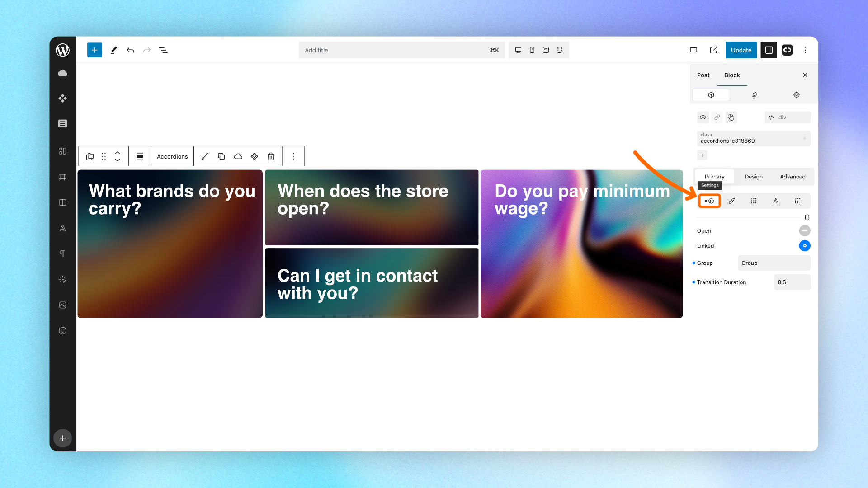Expand block options three-dot menu
This screenshot has width=868, height=488.
[293, 156]
